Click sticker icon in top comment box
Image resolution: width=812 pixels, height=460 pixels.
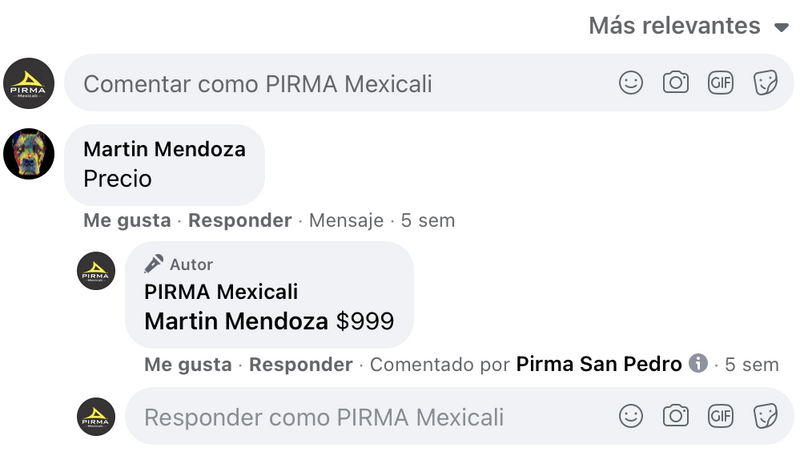point(766,83)
